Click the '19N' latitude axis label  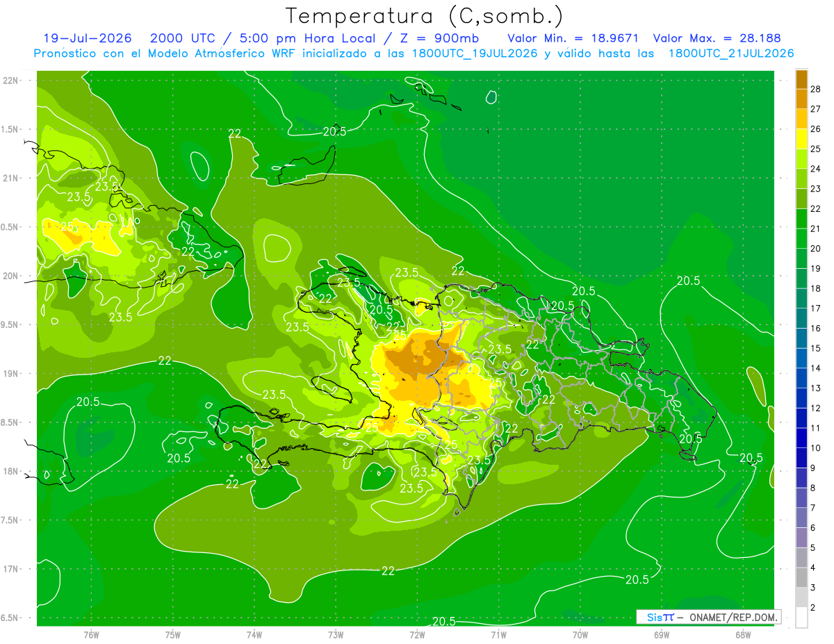coord(11,374)
